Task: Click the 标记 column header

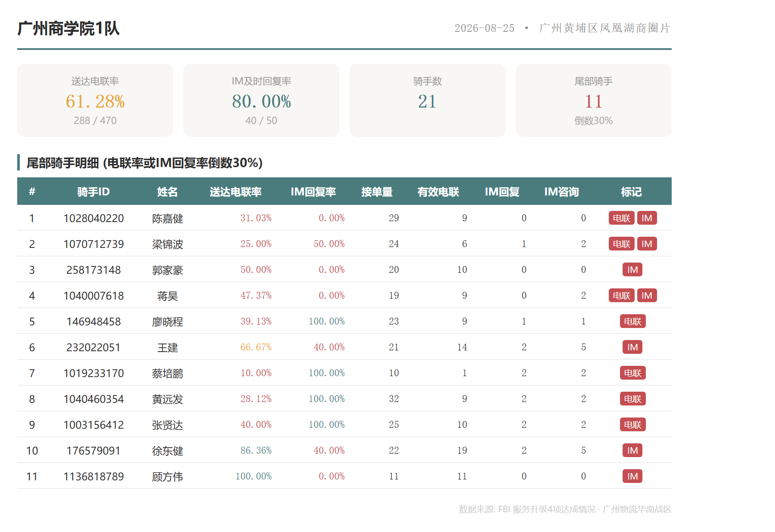Action: pos(631,192)
